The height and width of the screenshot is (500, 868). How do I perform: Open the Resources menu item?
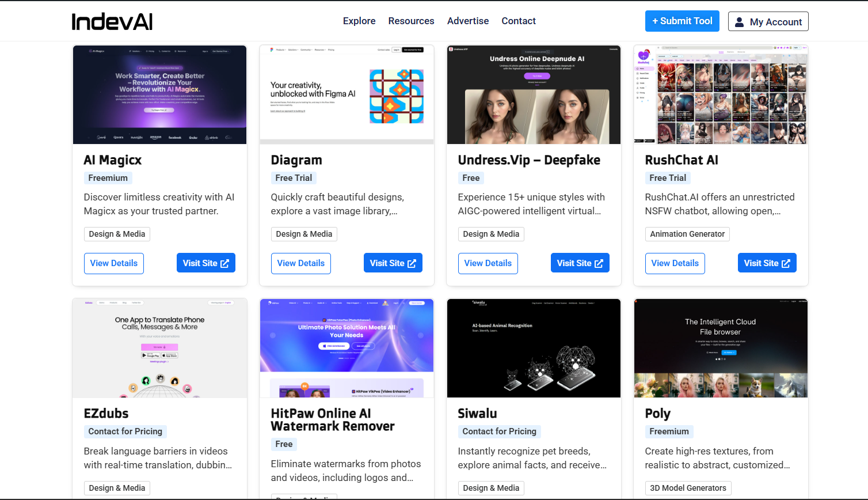point(411,21)
